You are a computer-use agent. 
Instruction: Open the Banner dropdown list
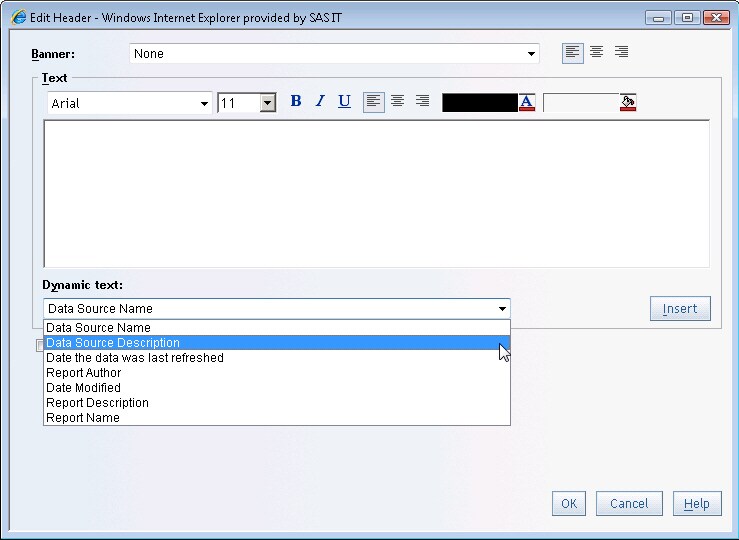(x=532, y=54)
